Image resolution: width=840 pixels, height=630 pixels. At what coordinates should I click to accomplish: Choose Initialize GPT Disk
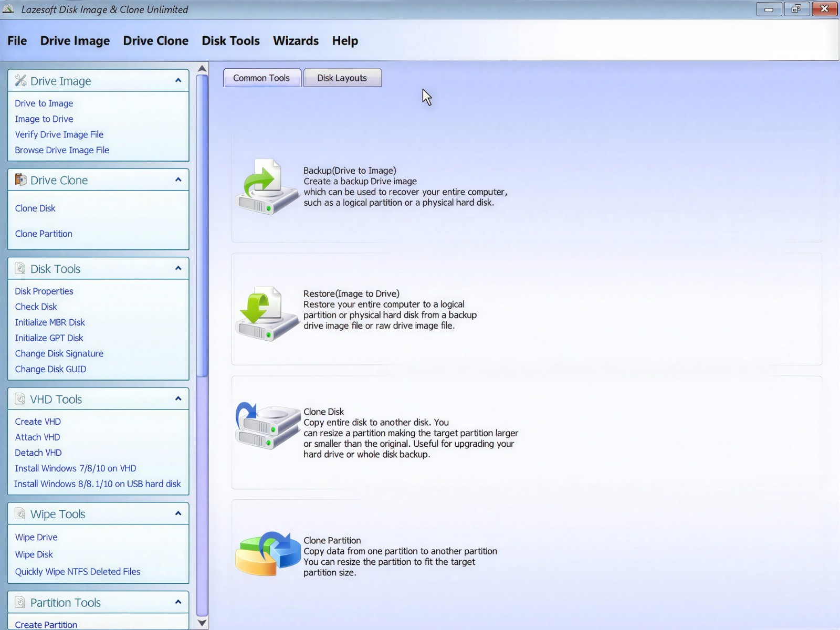pos(49,338)
